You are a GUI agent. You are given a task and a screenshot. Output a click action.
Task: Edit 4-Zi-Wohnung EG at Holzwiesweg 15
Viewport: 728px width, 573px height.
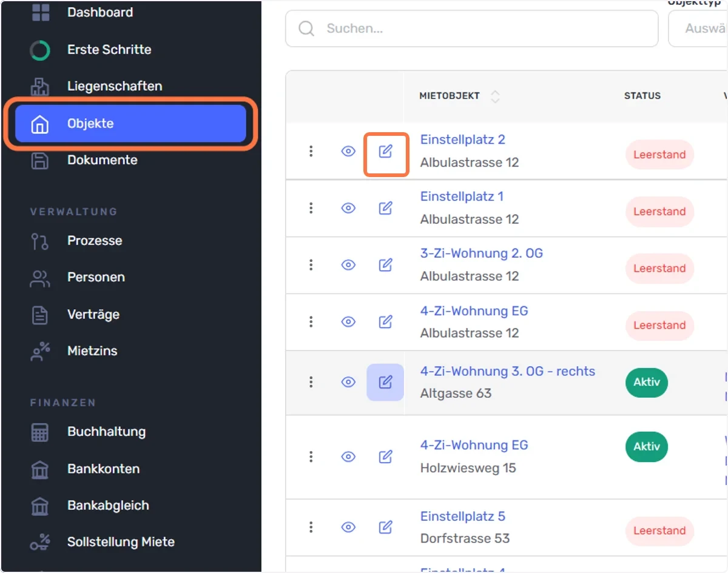point(385,457)
